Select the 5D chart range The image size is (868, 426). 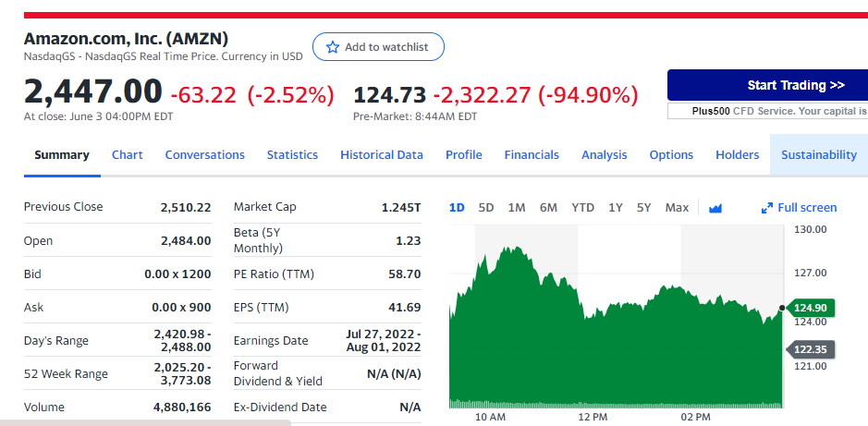[x=486, y=208]
